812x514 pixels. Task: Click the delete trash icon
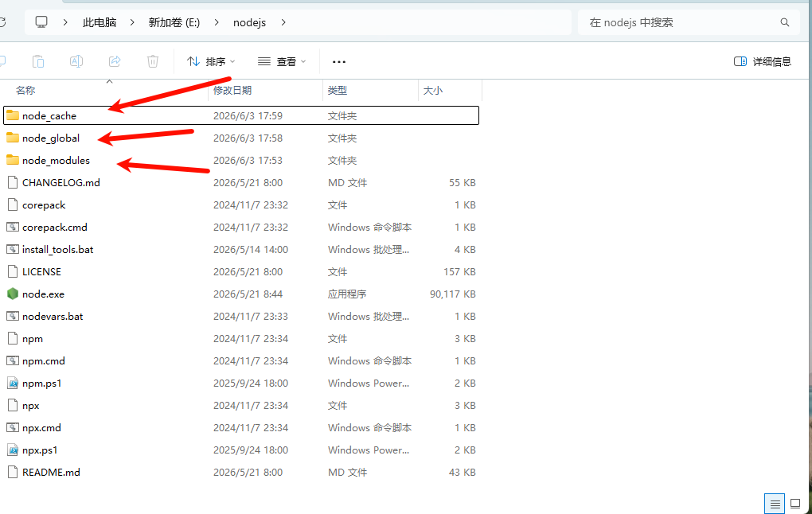153,61
